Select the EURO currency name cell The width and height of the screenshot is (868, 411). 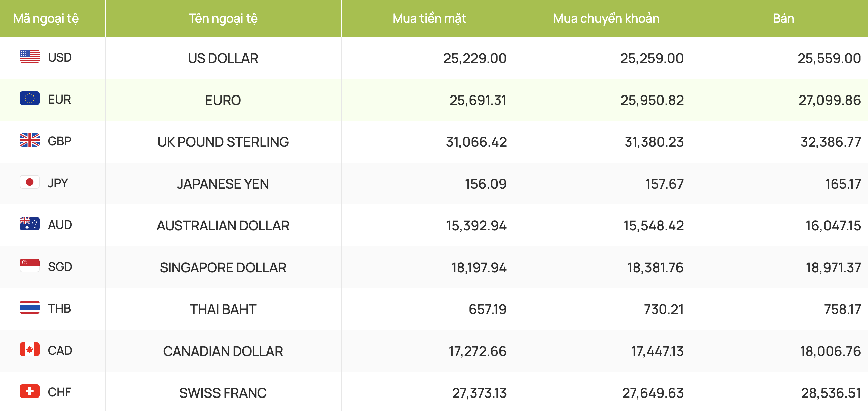[223, 100]
